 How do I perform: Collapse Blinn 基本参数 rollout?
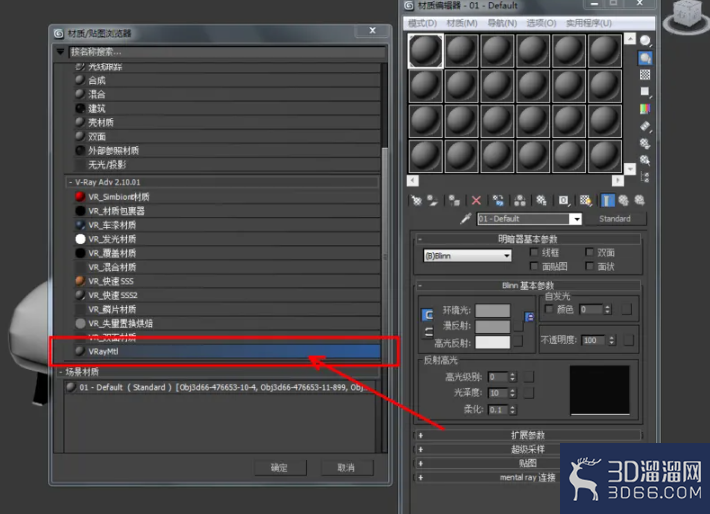[x=528, y=285]
